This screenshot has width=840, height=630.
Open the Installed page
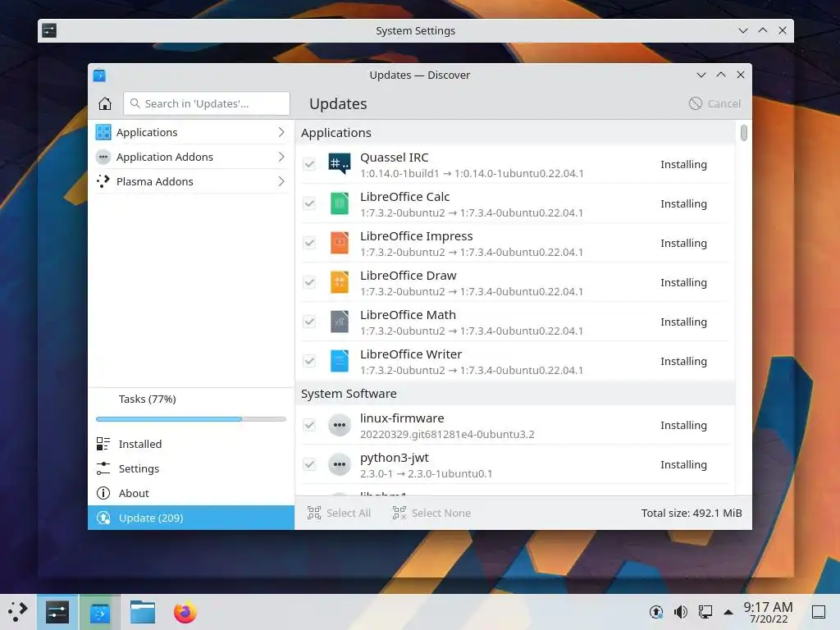[191, 444]
